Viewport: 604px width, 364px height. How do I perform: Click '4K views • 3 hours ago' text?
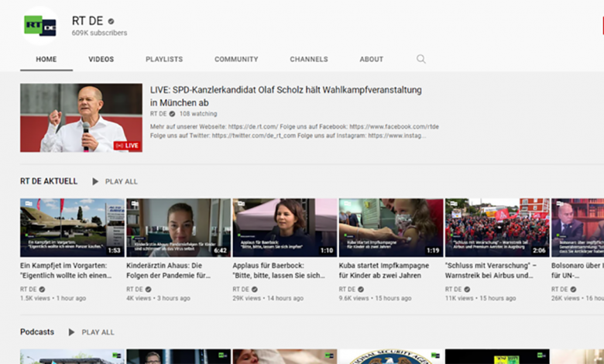158,298
